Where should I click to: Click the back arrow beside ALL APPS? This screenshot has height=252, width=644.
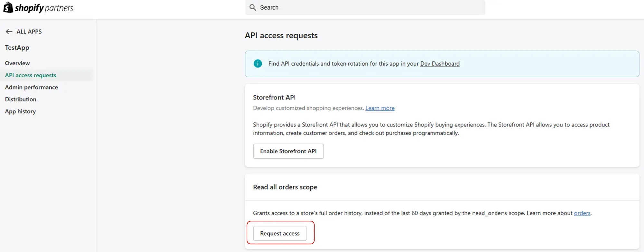9,32
